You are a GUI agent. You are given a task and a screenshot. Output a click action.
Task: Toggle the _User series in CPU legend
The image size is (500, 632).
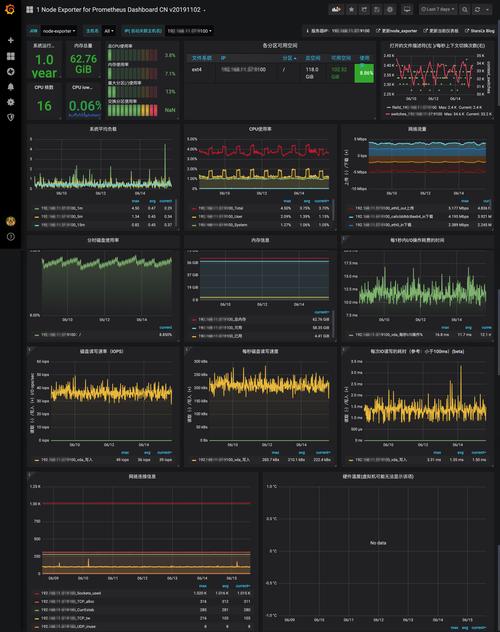[220, 216]
